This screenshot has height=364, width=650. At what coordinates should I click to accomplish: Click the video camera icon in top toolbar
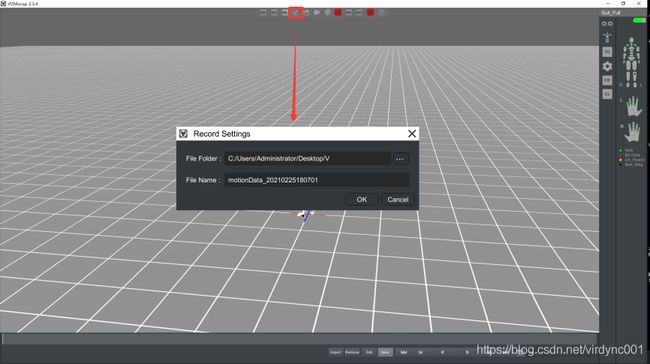coord(317,12)
